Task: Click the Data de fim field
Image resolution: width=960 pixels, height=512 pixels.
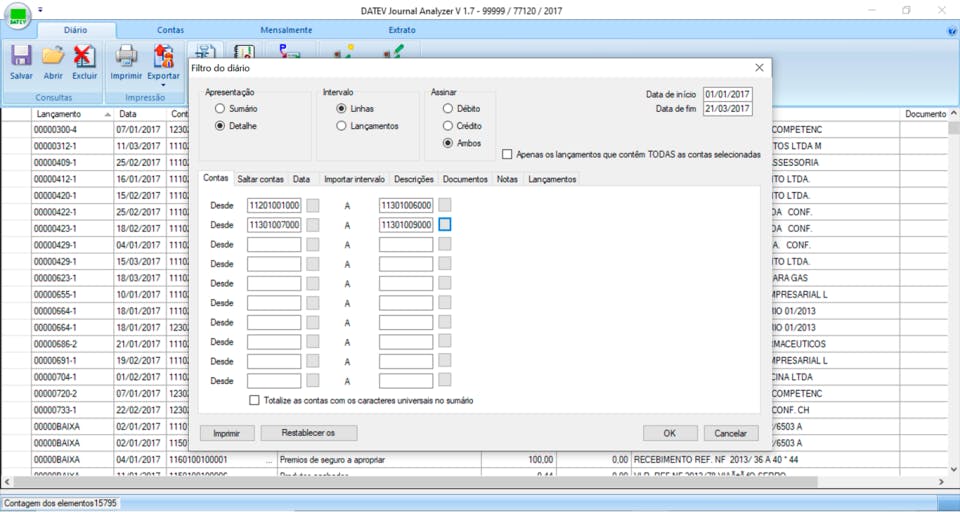Action: point(728,108)
